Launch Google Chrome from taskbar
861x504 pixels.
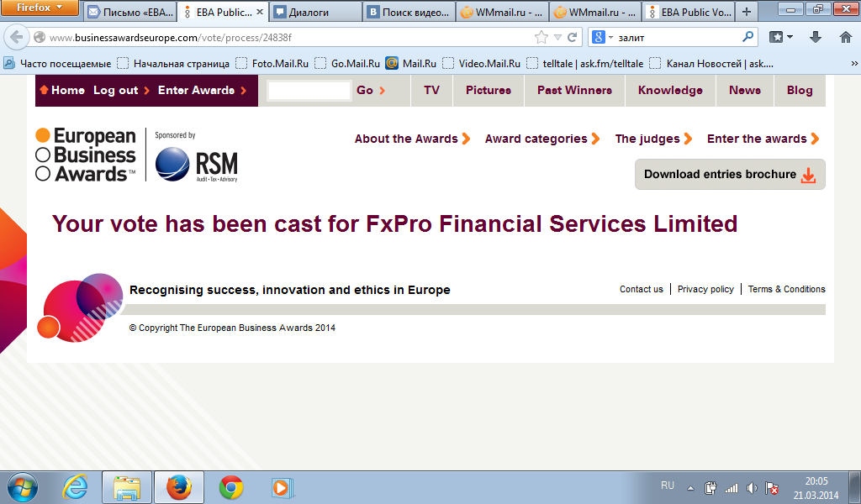(231, 487)
